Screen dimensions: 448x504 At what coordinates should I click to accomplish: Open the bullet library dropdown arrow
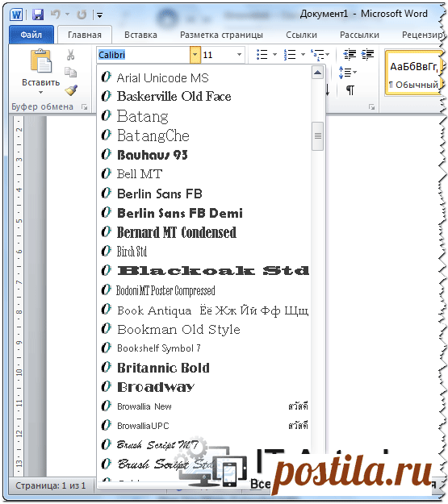(274, 55)
